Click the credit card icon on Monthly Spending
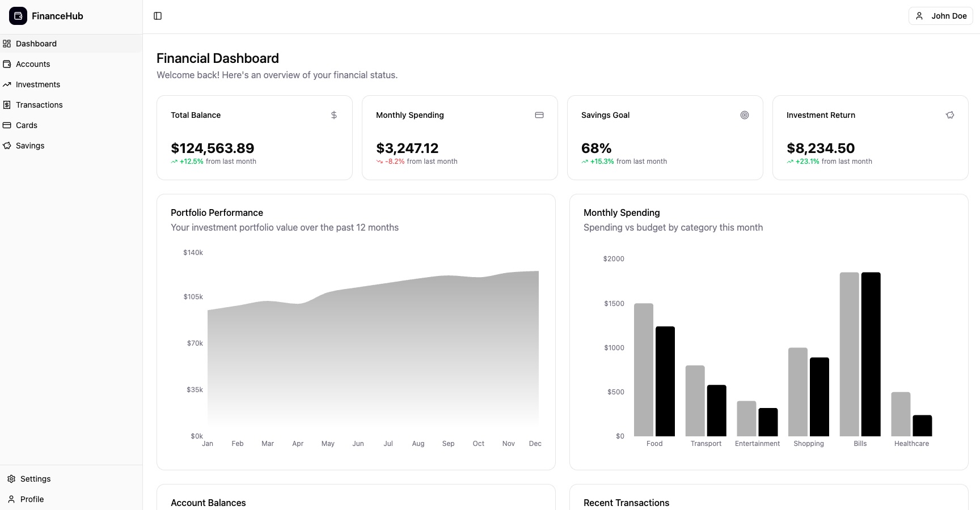 [x=539, y=115]
